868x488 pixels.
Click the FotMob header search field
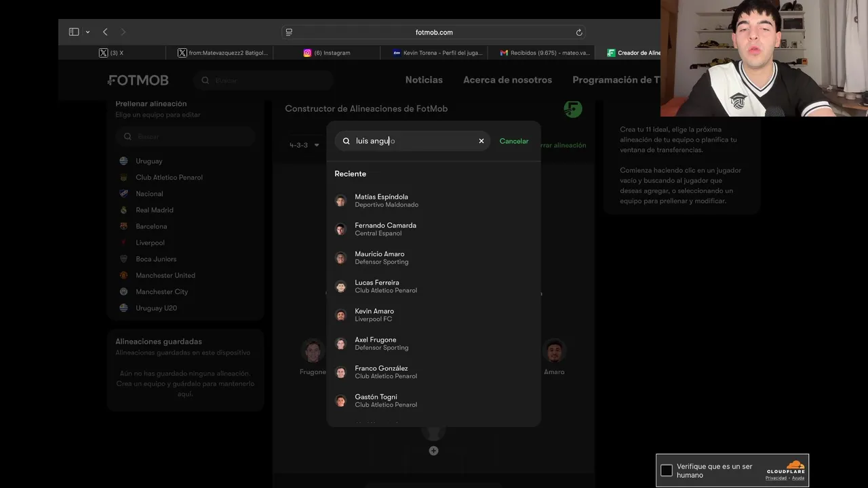(x=264, y=80)
